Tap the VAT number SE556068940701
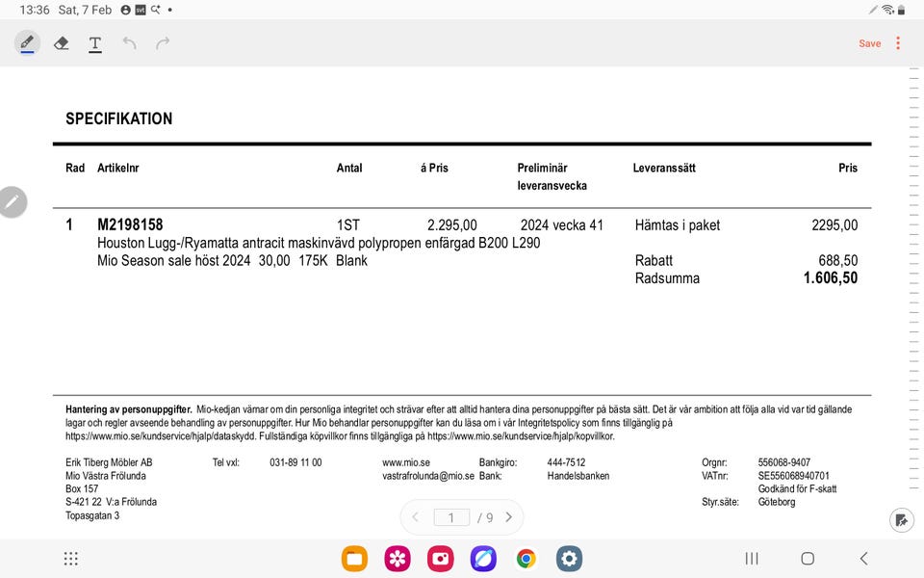Viewport: 924px width, 578px height. (794, 476)
